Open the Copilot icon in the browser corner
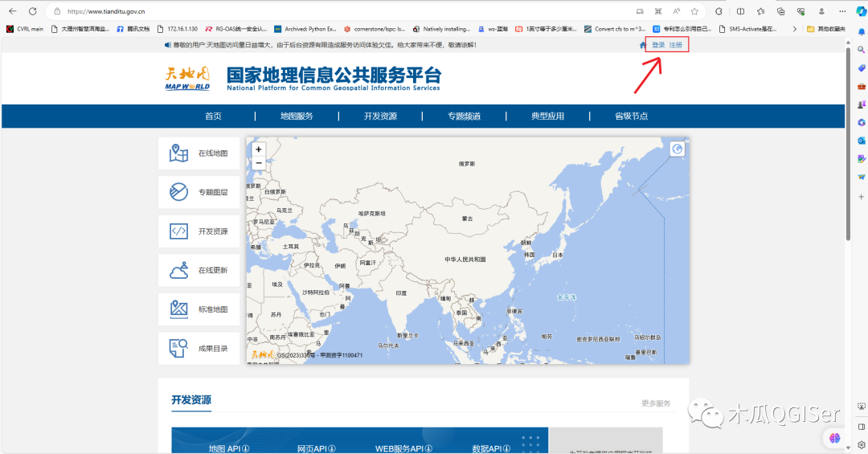 (x=861, y=11)
